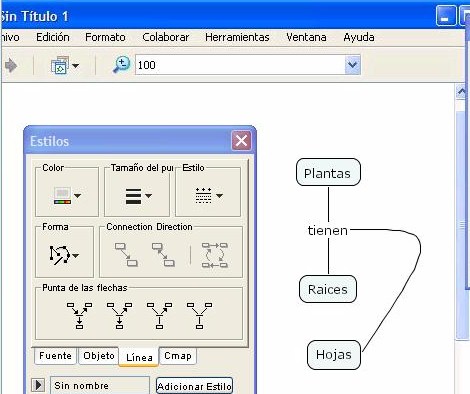Click the reverse connection direction icon

215,255
